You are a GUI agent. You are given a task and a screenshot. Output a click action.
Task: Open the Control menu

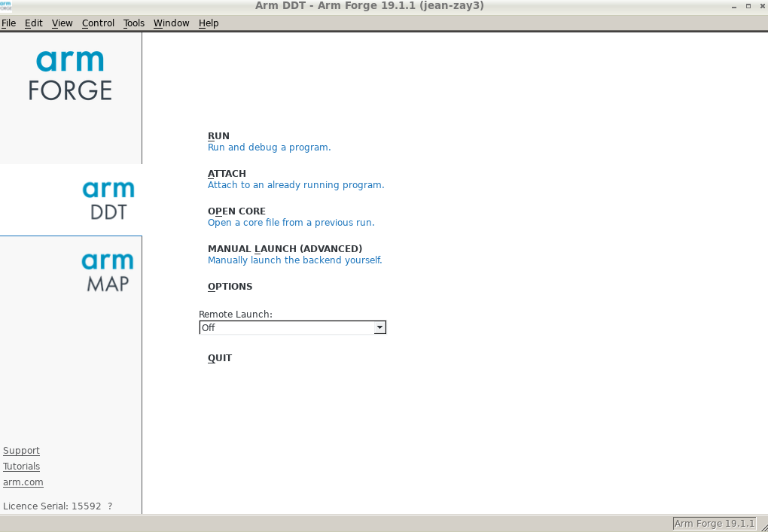[98, 23]
